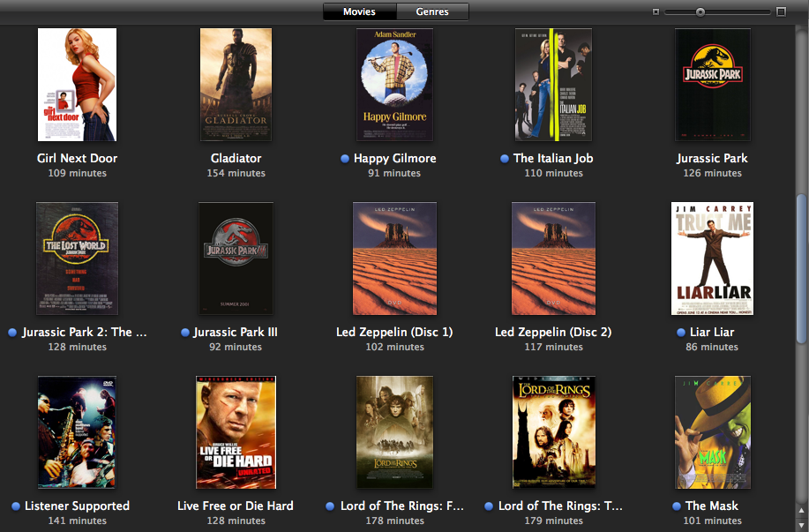Click 'Live Free or Die Hard' title
Image resolution: width=809 pixels, height=532 pixels.
tap(236, 506)
